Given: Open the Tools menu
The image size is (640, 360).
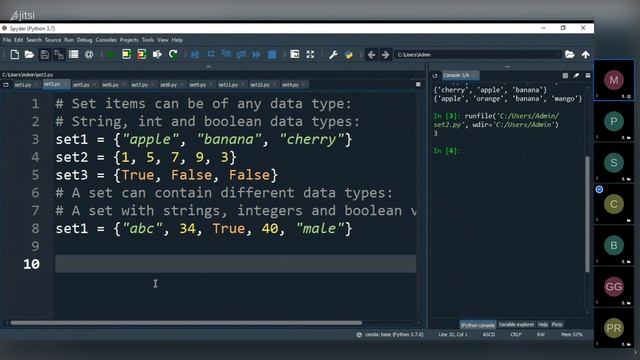Looking at the screenshot, I should [x=148, y=40].
